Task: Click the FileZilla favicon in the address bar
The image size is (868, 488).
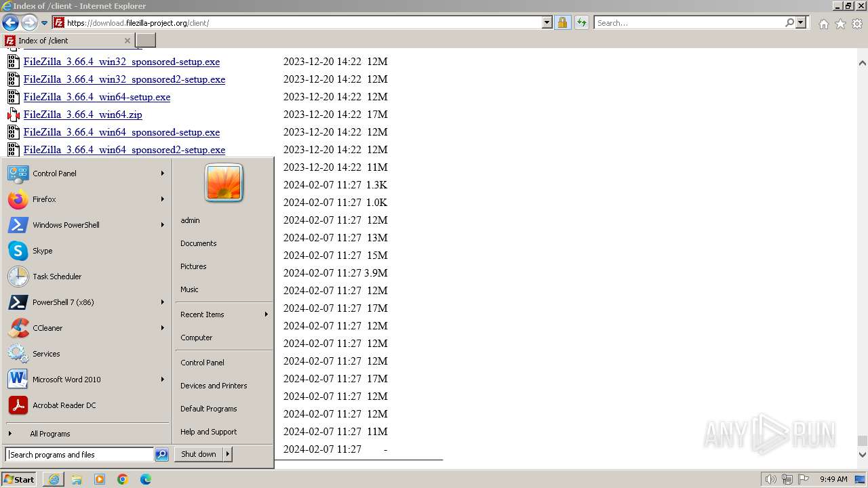Action: [x=59, y=23]
